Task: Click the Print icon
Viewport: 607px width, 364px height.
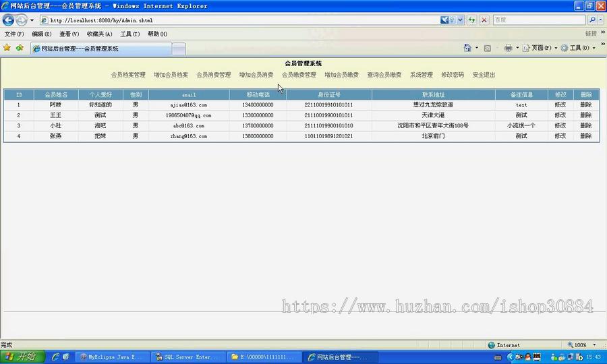Action: click(x=509, y=48)
